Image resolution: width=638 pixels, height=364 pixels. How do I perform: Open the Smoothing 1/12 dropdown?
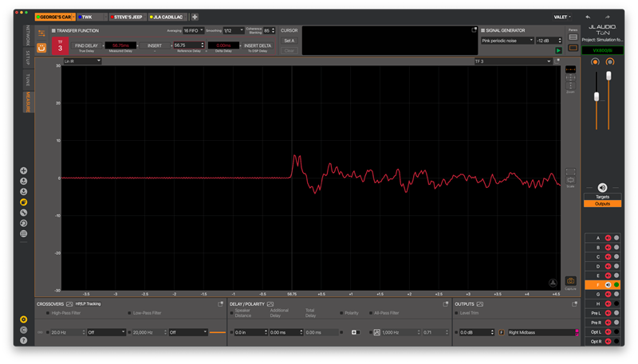tap(234, 30)
